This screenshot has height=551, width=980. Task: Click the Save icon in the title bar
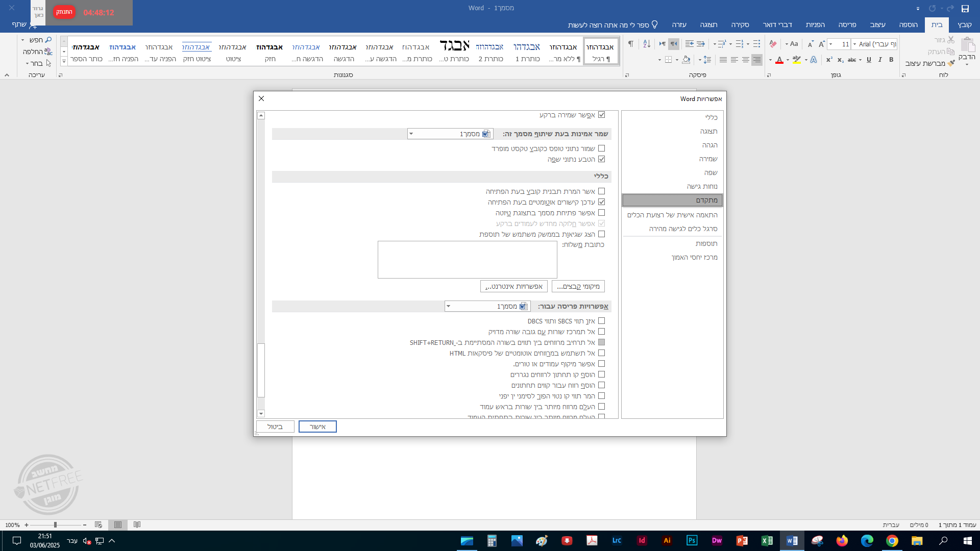coord(965,8)
